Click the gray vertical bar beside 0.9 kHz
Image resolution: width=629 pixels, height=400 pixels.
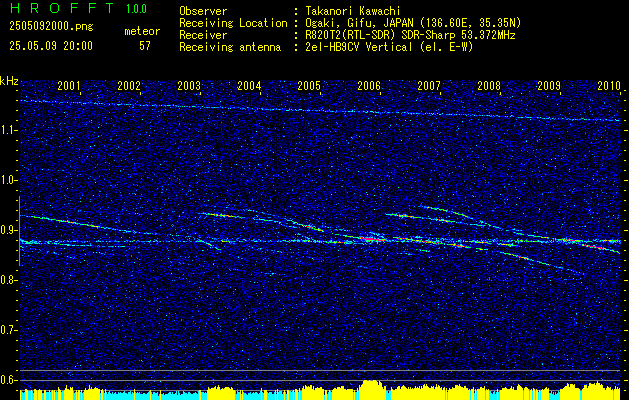19,231
